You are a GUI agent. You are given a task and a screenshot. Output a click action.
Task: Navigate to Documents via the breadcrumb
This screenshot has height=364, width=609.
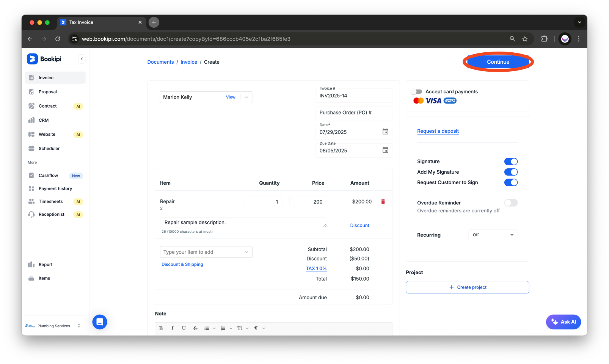click(x=160, y=62)
